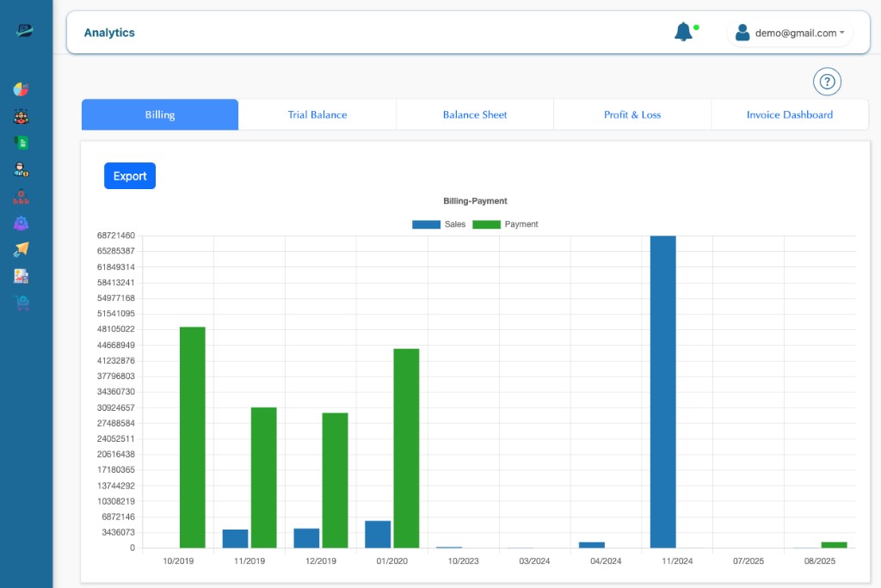Click the blue Sales bar for 12/2019
The image size is (881, 588).
pos(306,538)
